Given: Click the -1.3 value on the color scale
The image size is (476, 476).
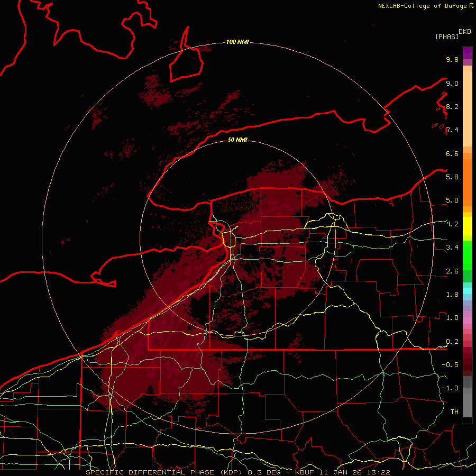Looking at the screenshot, I should 450,388.
